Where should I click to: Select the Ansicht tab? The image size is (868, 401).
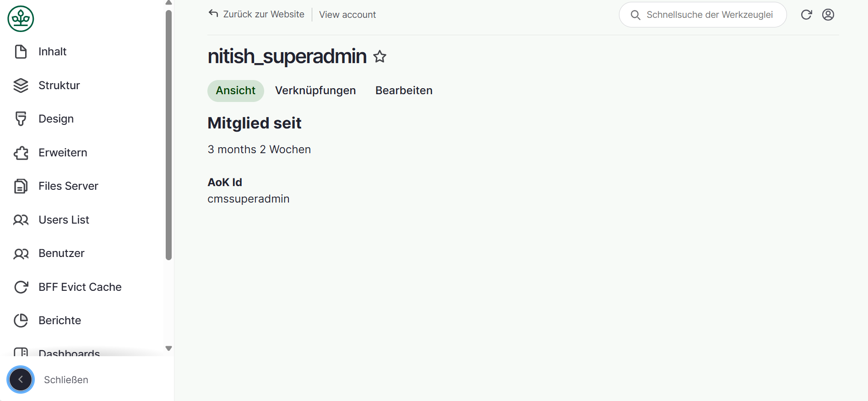[x=235, y=91]
